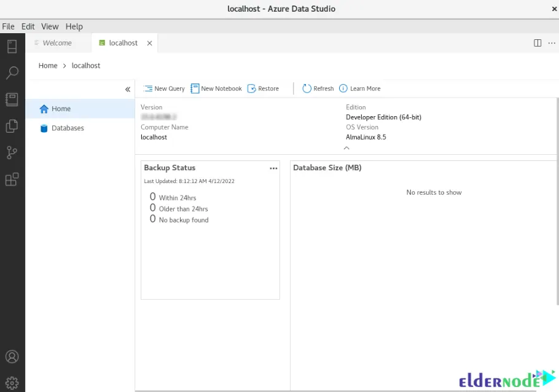Switch to the Welcome tab

[x=57, y=43]
